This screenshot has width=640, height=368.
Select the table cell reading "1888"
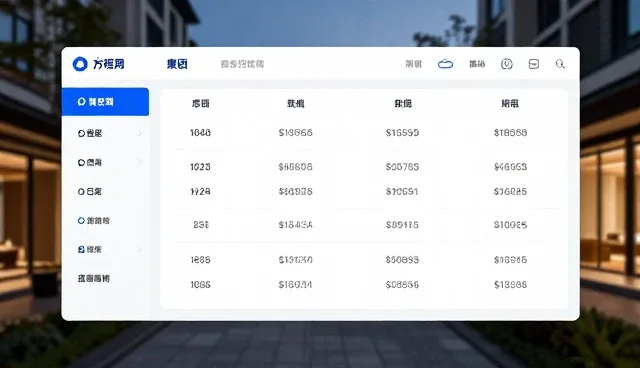(200, 260)
